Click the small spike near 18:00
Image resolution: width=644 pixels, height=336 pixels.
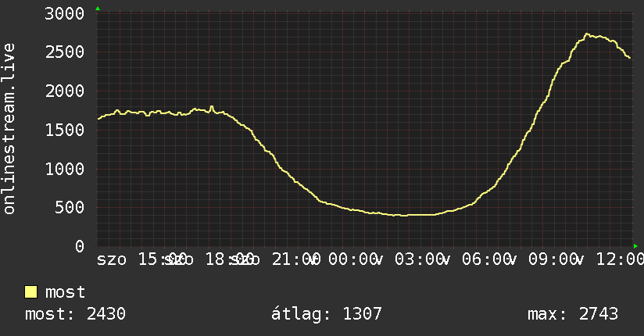coord(212,107)
